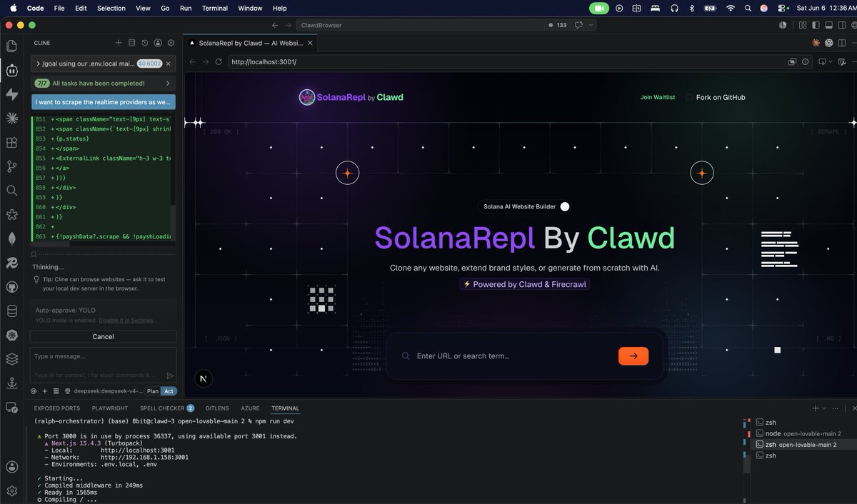Open the Cline robot icon in activity bar
The width and height of the screenshot is (857, 504).
tap(11, 70)
